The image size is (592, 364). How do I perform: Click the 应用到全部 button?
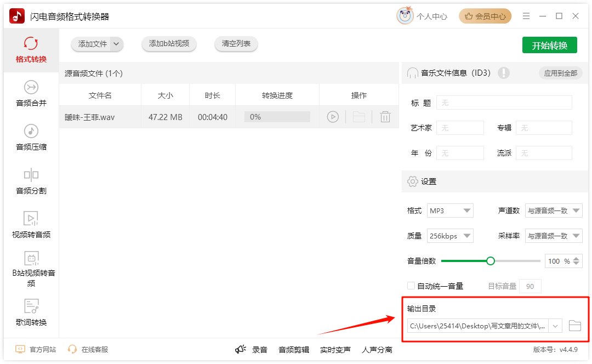[x=561, y=73]
